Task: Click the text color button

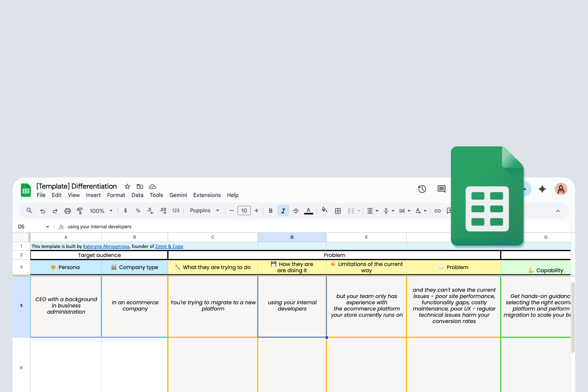Action: 308,211
